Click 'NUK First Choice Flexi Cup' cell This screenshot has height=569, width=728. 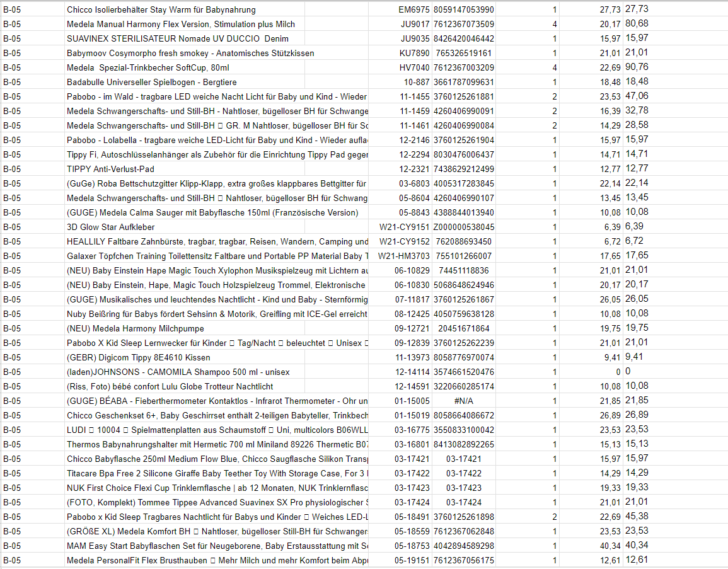(x=216, y=488)
